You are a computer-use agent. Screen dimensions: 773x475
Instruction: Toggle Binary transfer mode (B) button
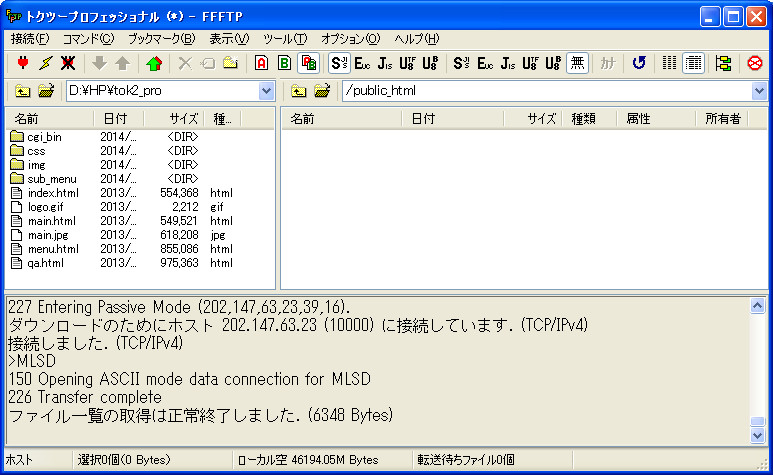pos(285,63)
